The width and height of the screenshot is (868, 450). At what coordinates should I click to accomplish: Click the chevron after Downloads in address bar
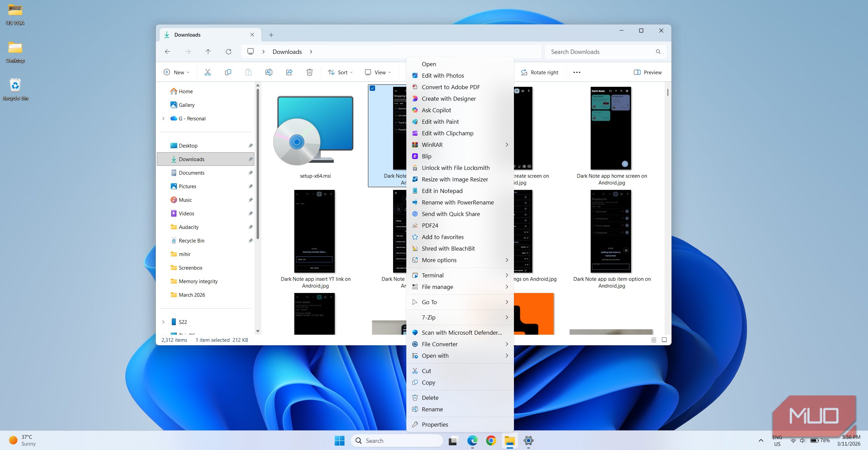tap(311, 52)
